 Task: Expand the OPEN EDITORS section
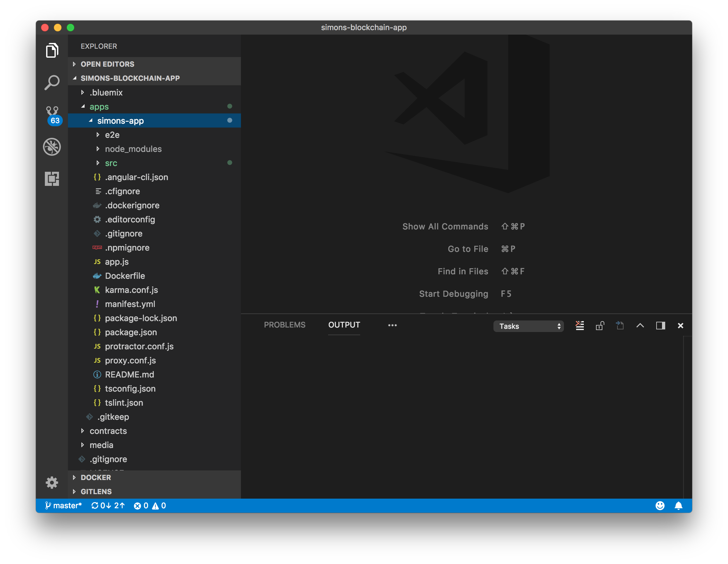coord(107,64)
